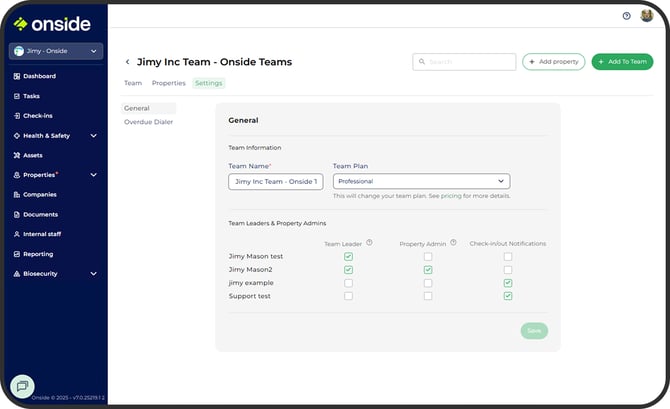Select General settings section

pos(148,108)
